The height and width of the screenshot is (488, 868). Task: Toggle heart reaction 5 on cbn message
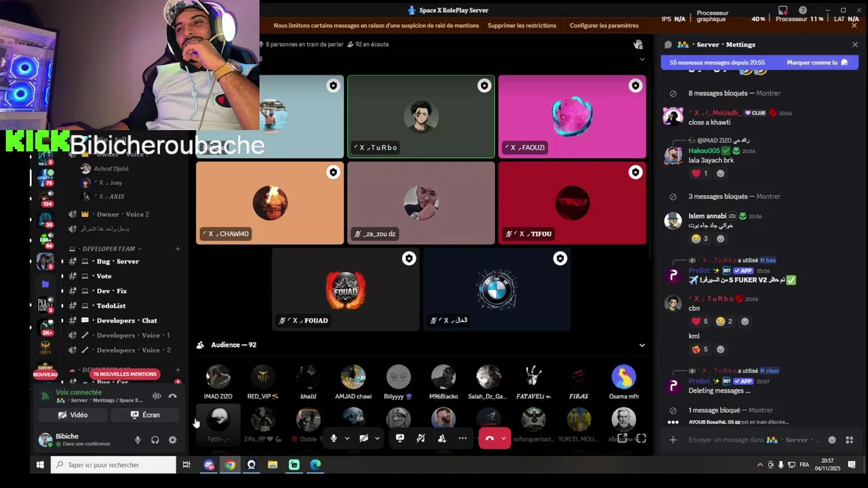tap(699, 321)
